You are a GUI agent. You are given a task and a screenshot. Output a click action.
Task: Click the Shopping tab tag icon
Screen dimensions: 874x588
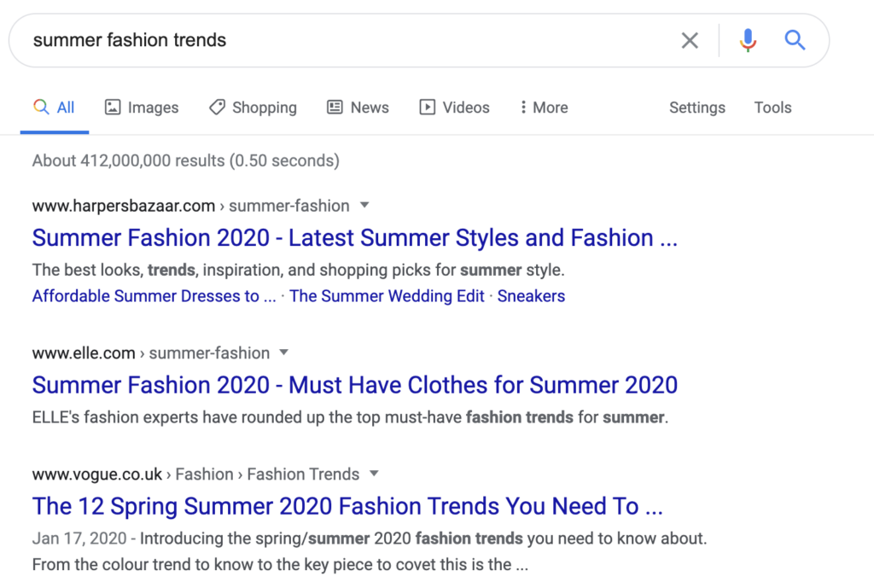[218, 107]
